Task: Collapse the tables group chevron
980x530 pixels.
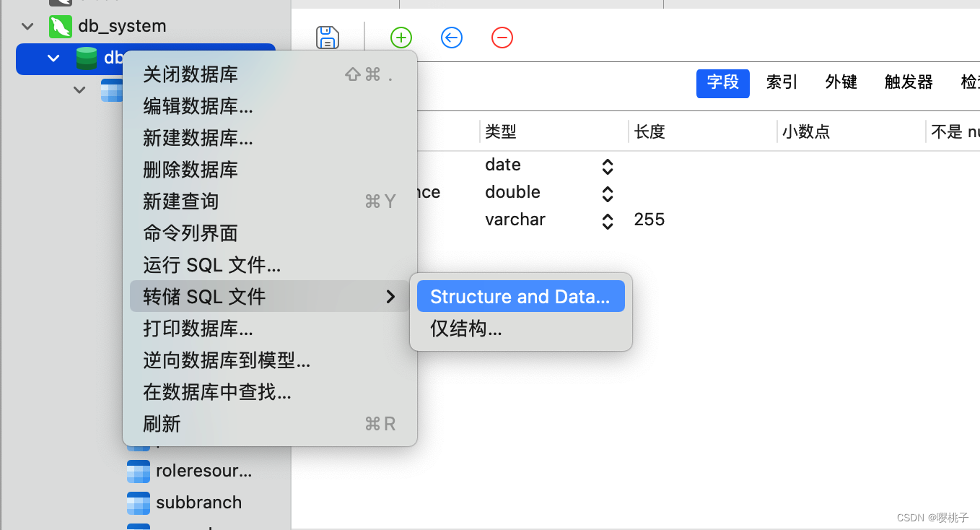Action: pyautogui.click(x=79, y=90)
